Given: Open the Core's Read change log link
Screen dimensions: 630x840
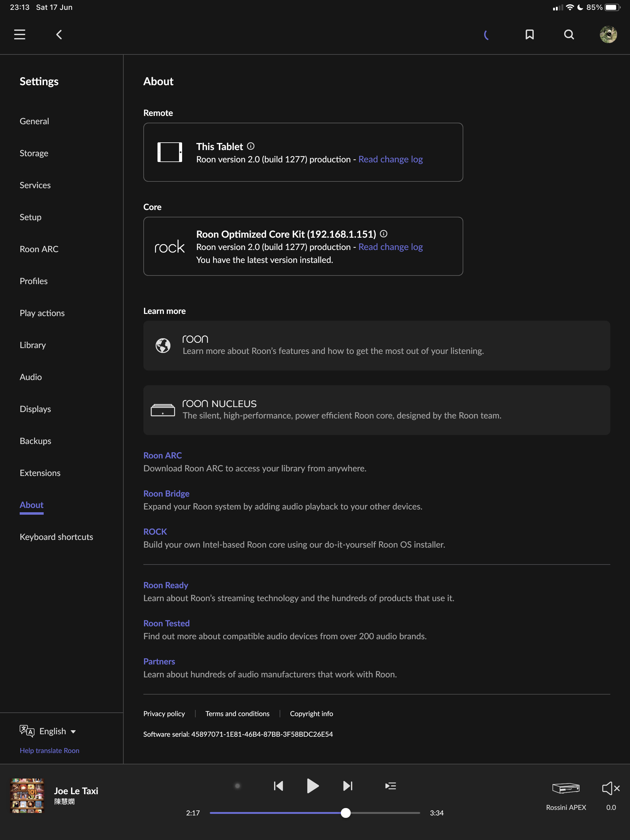Looking at the screenshot, I should pos(390,247).
